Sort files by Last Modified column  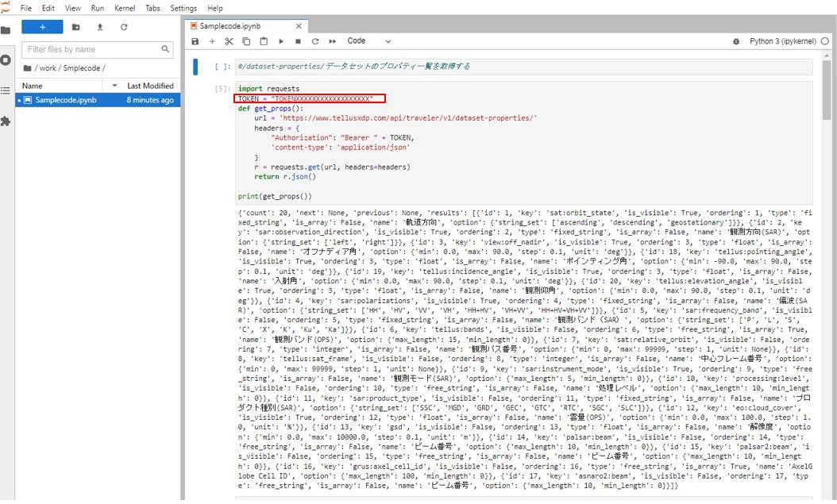pyautogui.click(x=150, y=86)
